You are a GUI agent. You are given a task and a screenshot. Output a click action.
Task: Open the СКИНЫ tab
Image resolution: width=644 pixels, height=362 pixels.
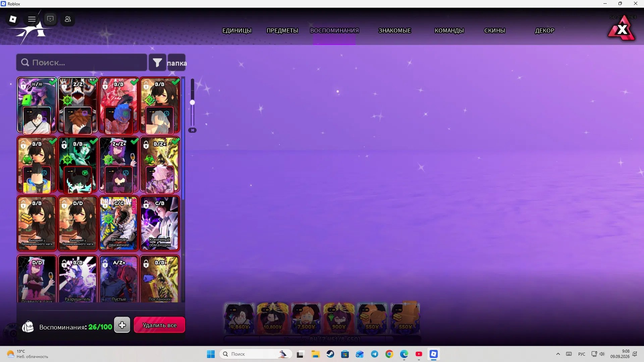click(494, 31)
